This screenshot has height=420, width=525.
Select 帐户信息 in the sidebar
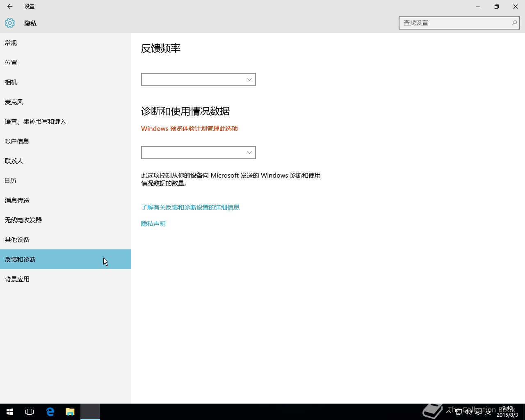(66, 141)
